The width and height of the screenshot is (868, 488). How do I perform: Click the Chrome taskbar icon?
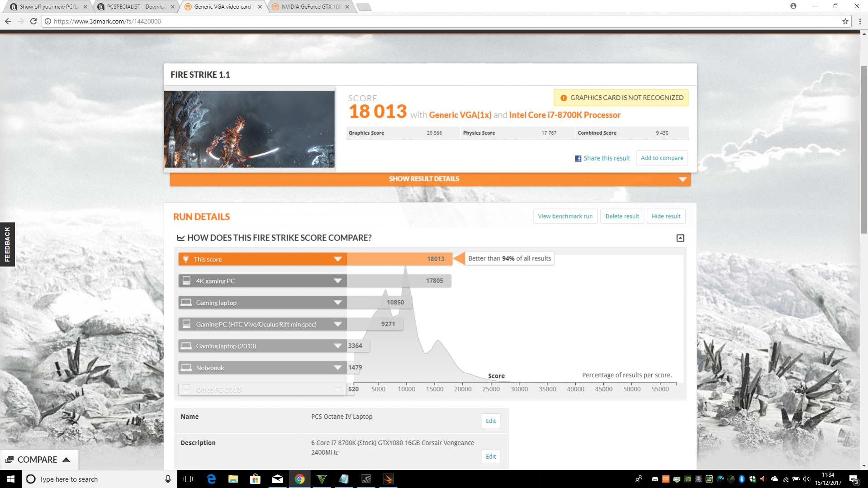(x=299, y=479)
